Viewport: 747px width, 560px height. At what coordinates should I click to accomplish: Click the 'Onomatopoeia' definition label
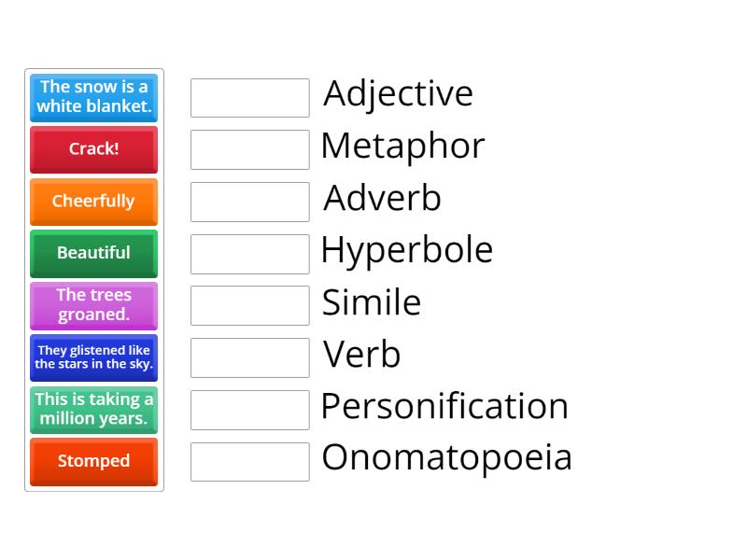tap(446, 457)
